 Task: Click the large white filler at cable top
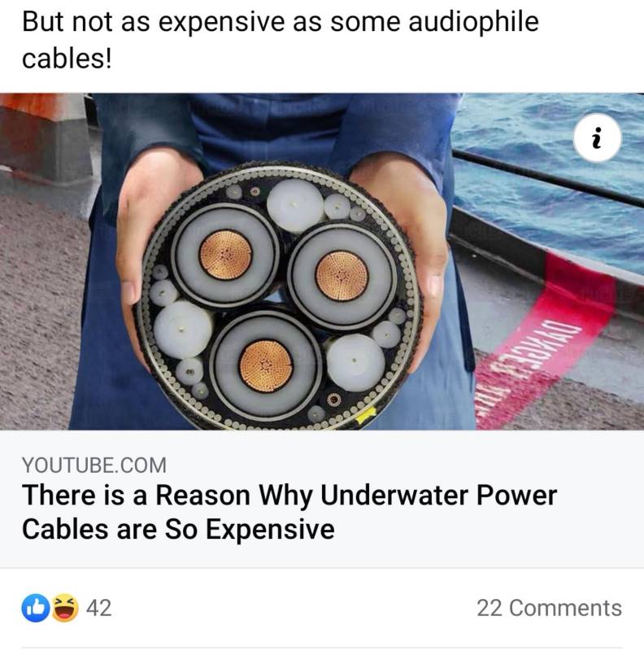coord(295,206)
